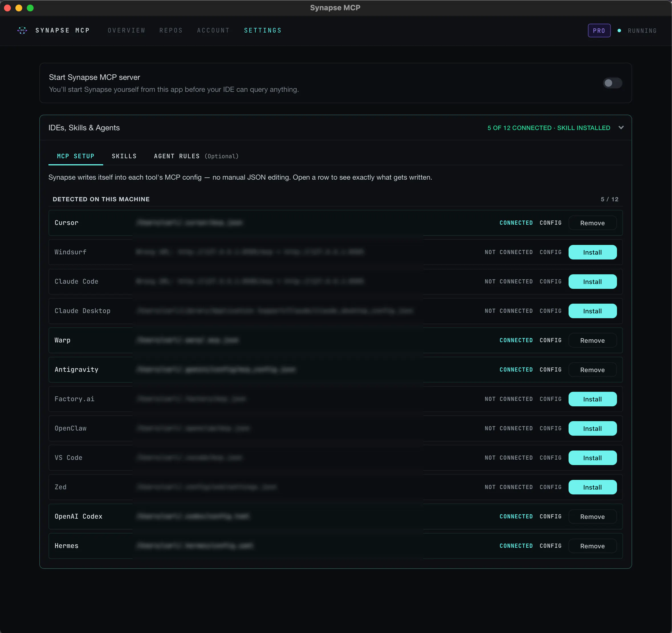Open the Agent Rules (Optional) sub-tab
Screen dimensions: 672x633
196,156
